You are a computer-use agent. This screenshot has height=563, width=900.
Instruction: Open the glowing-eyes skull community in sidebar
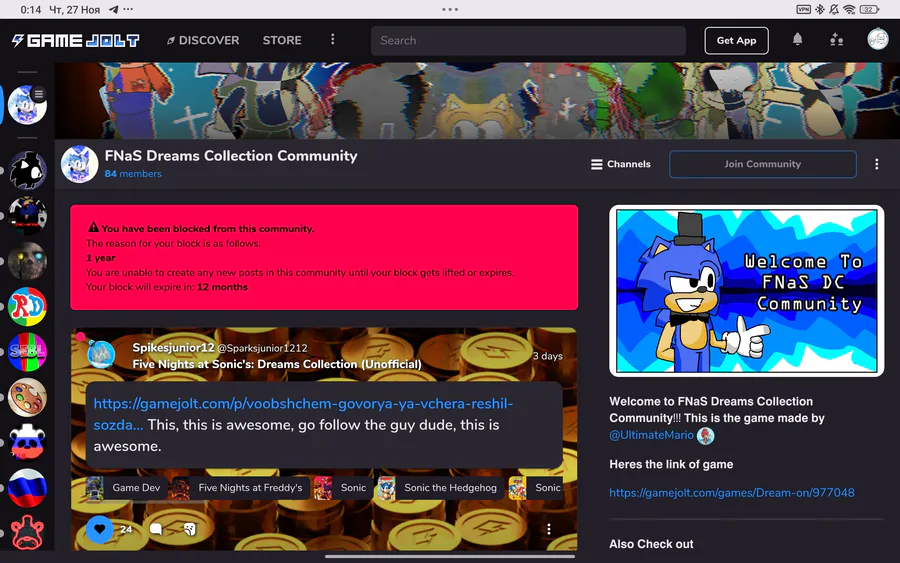27,261
